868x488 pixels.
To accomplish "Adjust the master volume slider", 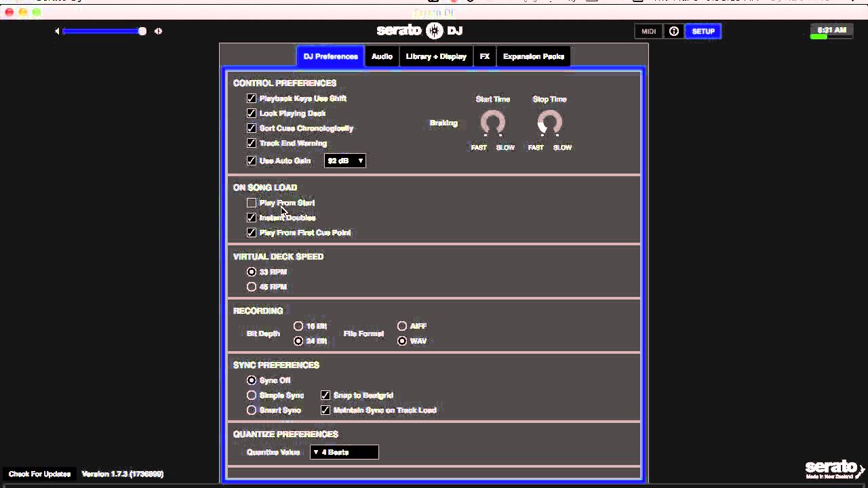I will [104, 31].
